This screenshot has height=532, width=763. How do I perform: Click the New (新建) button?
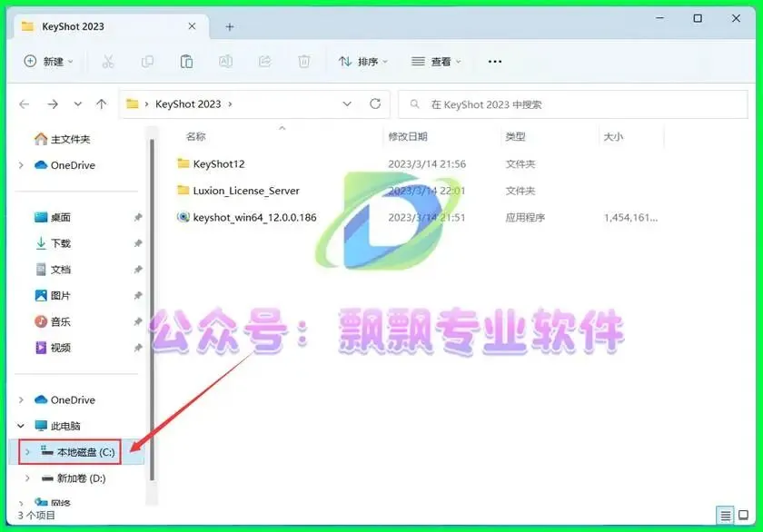point(49,62)
